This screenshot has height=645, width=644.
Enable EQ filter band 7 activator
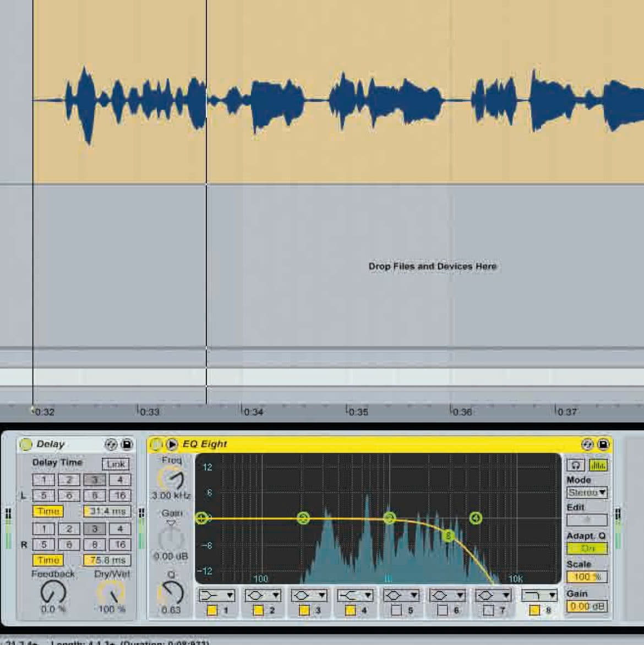click(488, 610)
